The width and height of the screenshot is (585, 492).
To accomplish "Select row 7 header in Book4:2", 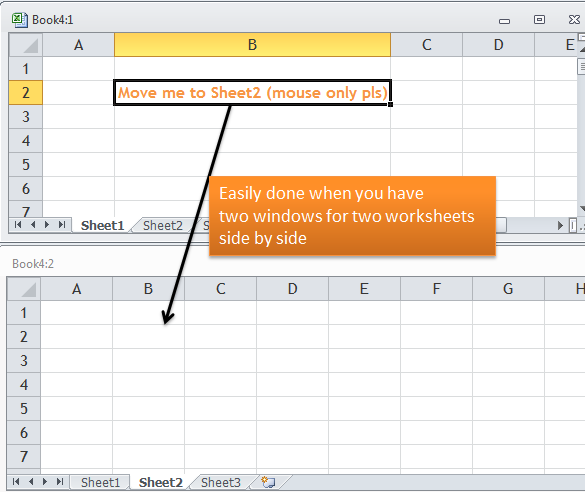I will click(x=24, y=457).
